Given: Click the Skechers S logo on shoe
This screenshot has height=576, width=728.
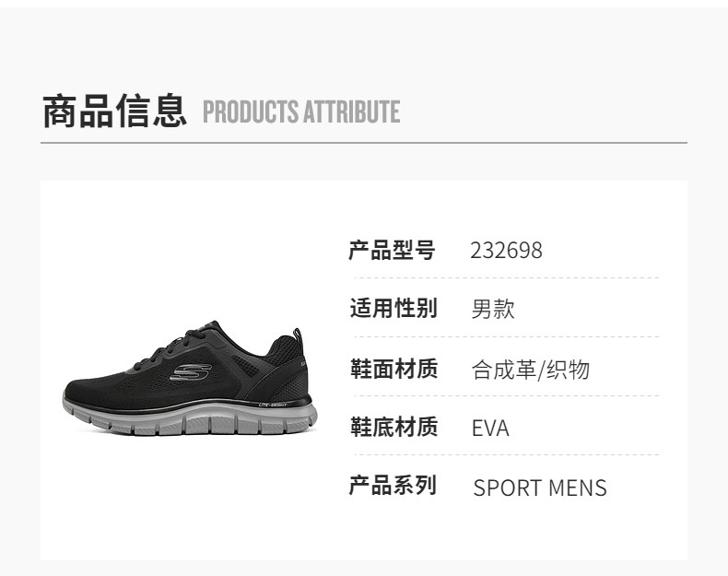Looking at the screenshot, I should 191,371.
